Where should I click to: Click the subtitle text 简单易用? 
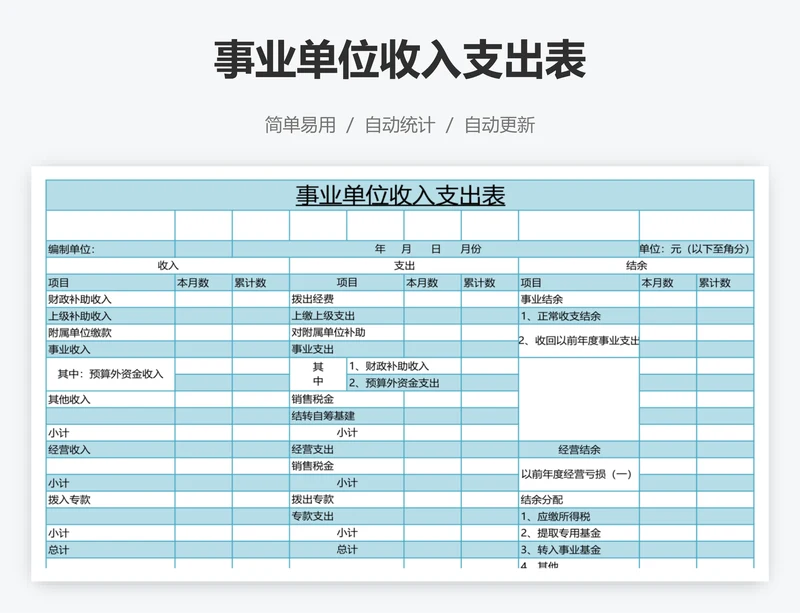coord(300,125)
